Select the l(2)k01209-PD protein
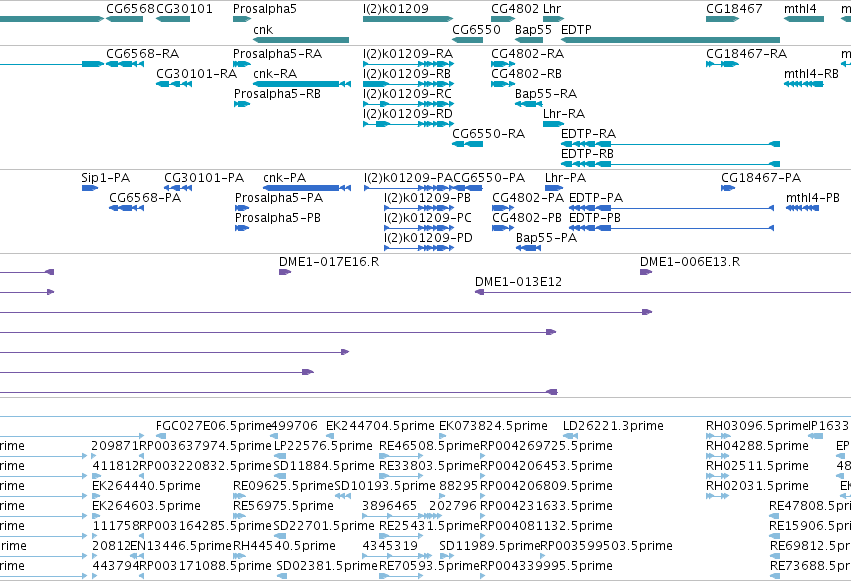This screenshot has width=851, height=581. 419,248
